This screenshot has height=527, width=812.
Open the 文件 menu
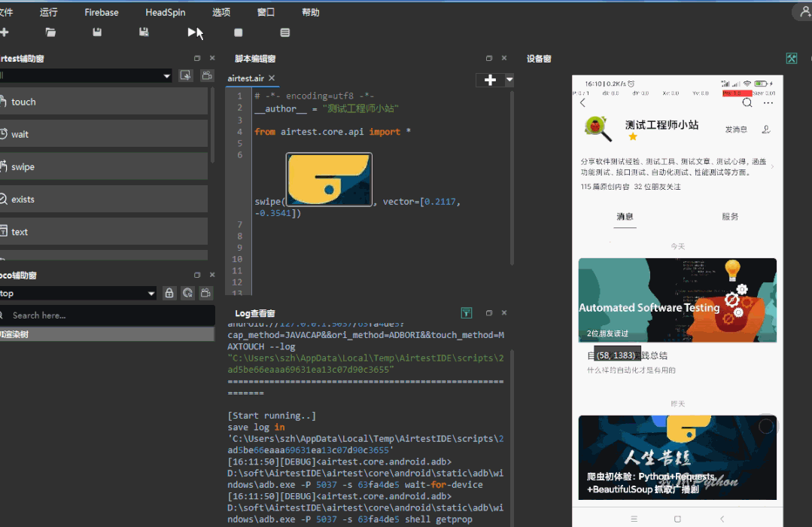[x=6, y=12]
